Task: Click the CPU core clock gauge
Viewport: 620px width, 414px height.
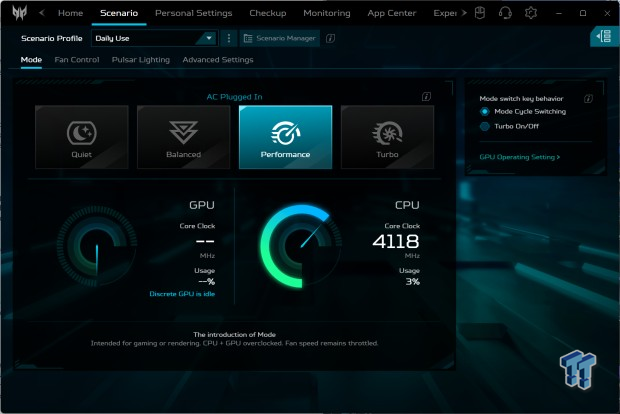Action: click(x=301, y=246)
